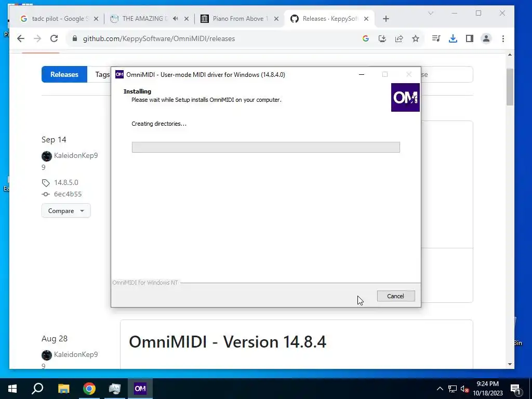Minimize the OmniMIDI setup window
The height and width of the screenshot is (399, 532).
click(x=362, y=74)
